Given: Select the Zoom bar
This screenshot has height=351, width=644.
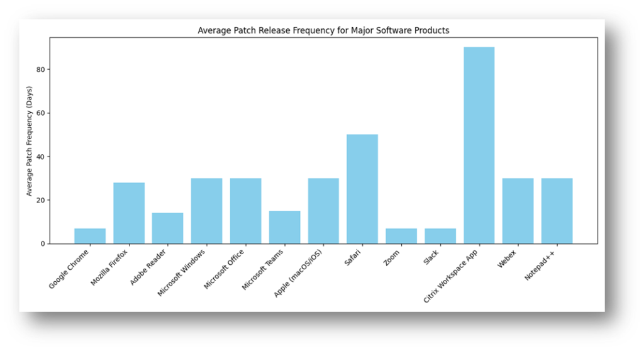Looking at the screenshot, I should pos(401,236).
